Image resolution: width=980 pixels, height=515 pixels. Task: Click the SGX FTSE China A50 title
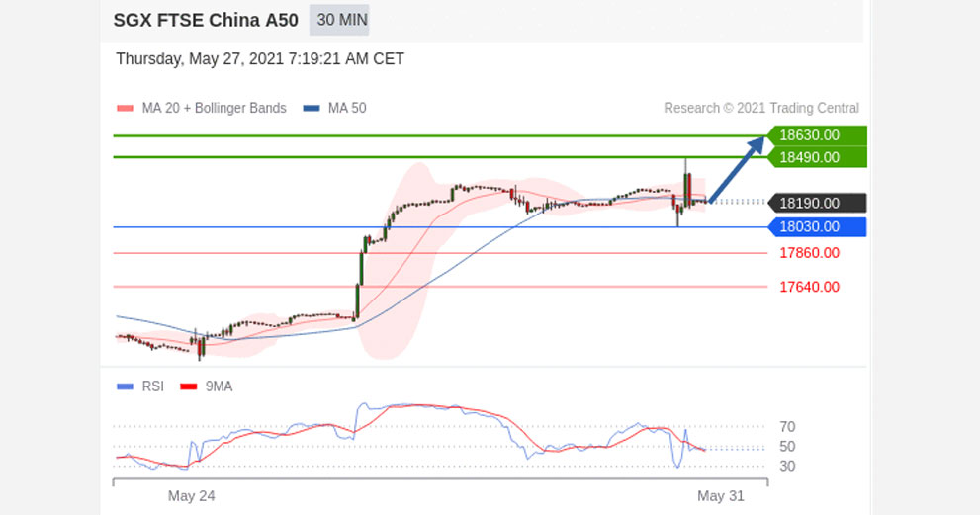(206, 20)
